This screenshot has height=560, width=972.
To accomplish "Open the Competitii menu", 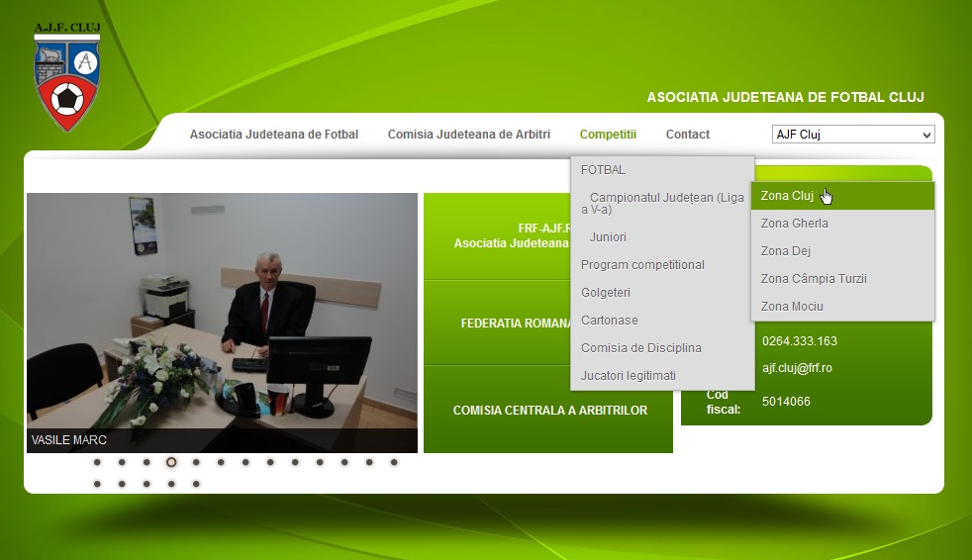I will (x=608, y=135).
